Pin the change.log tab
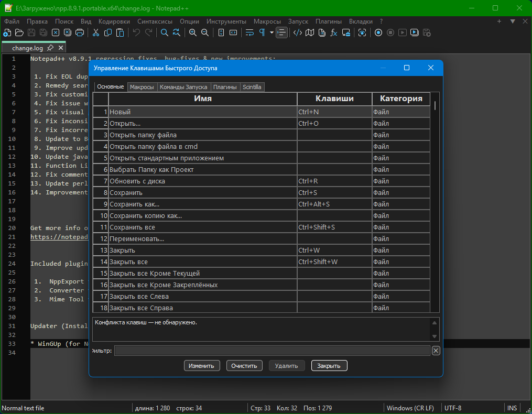This screenshot has width=532, height=414. pos(50,48)
